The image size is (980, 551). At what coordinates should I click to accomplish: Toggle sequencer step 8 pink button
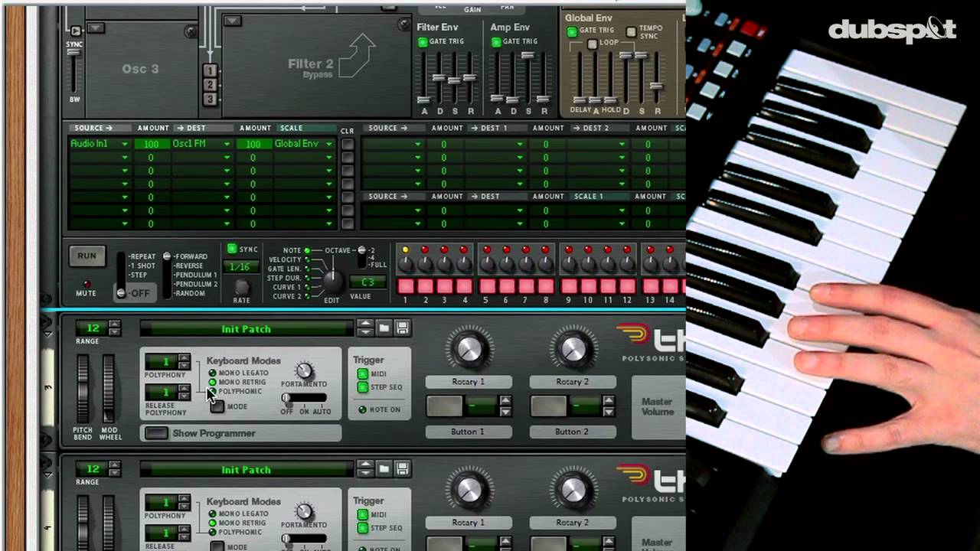point(545,286)
